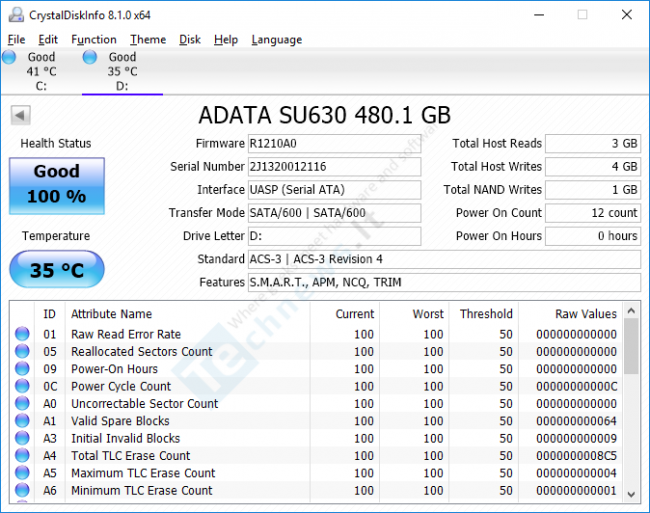Click raw value 0000000008C5

(x=576, y=456)
